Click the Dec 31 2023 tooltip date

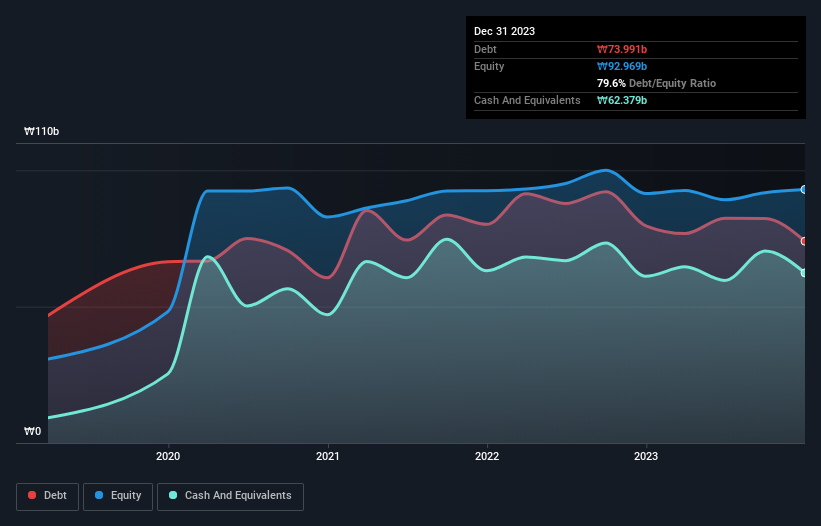point(504,31)
